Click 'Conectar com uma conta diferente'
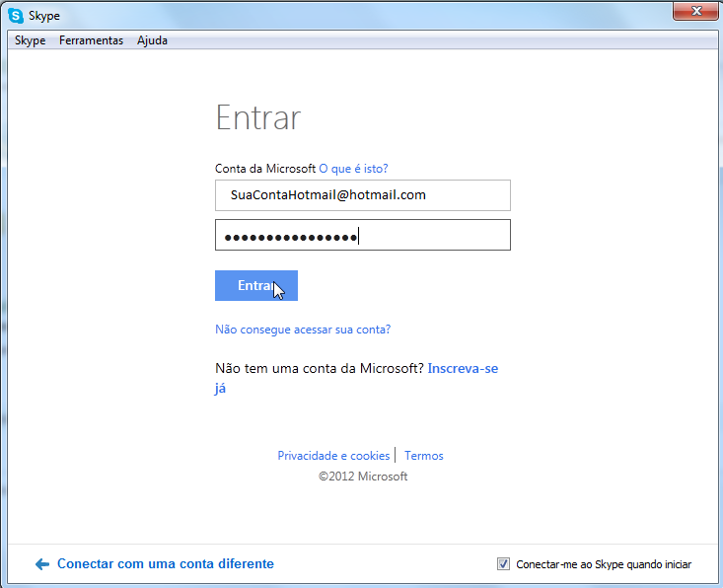The width and height of the screenshot is (723, 588). 166,563
